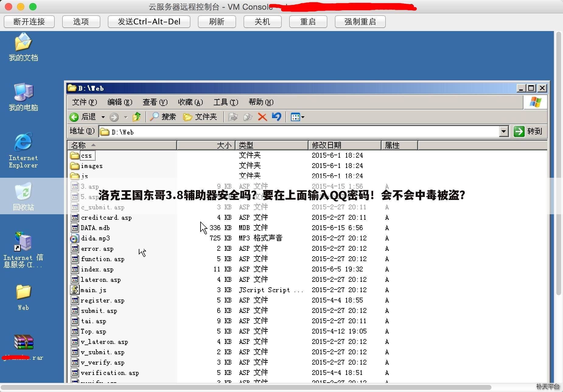
Task: Select the v_lateron.asp file
Action: (x=100, y=342)
